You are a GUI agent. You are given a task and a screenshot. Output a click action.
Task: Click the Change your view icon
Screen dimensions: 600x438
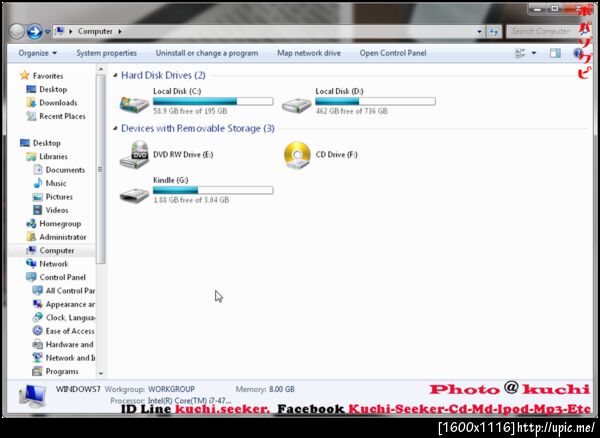(520, 53)
